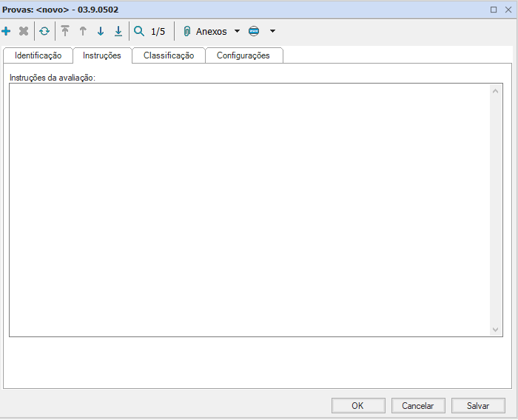Go to previous record up arrow

(x=83, y=32)
